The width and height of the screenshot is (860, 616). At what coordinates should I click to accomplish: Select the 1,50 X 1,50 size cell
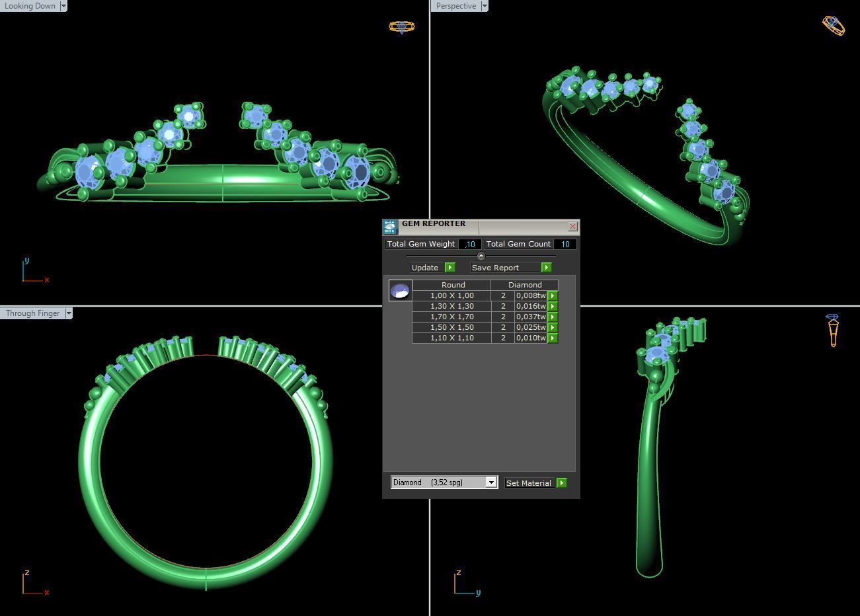pos(451,328)
